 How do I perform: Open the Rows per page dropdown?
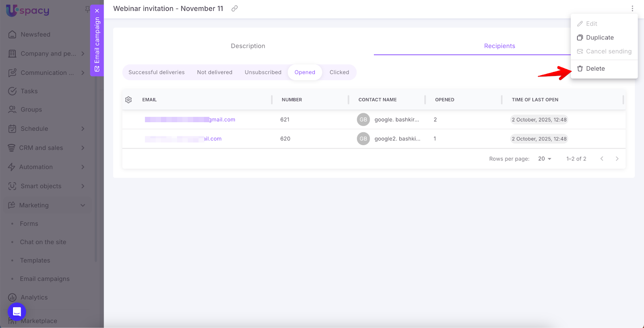(x=545, y=159)
